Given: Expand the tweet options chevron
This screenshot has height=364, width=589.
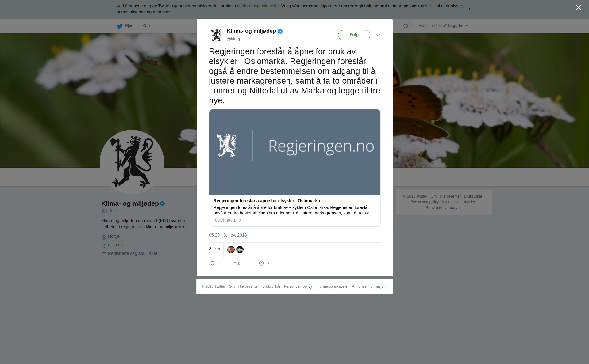Looking at the screenshot, I should (378, 35).
